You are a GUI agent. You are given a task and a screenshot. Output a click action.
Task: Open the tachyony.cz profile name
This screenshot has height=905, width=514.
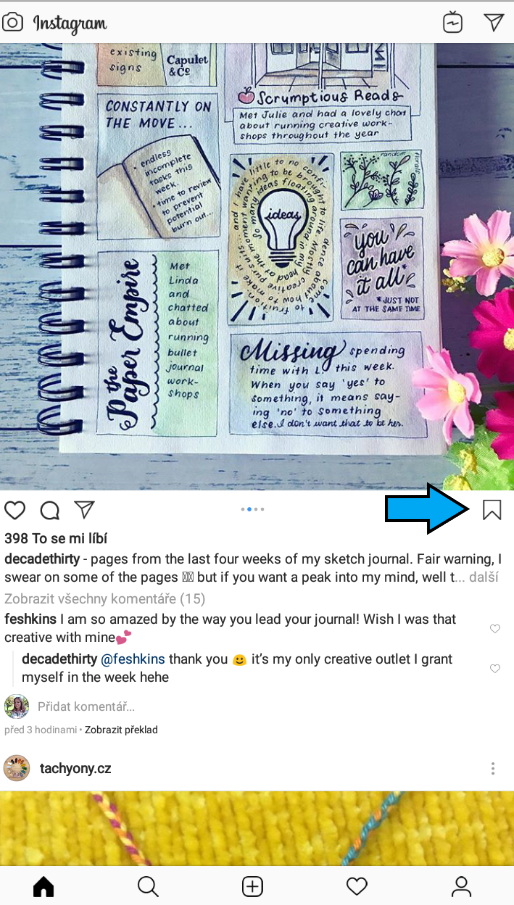tap(76, 768)
